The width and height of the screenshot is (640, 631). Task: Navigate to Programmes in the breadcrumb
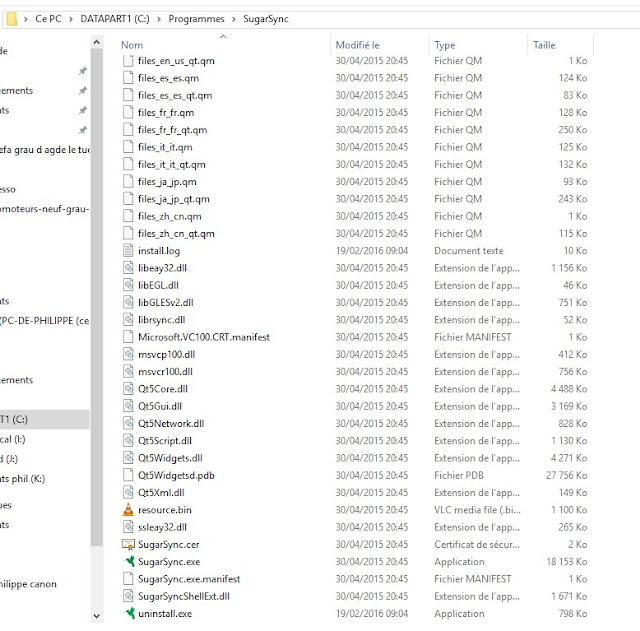(196, 19)
